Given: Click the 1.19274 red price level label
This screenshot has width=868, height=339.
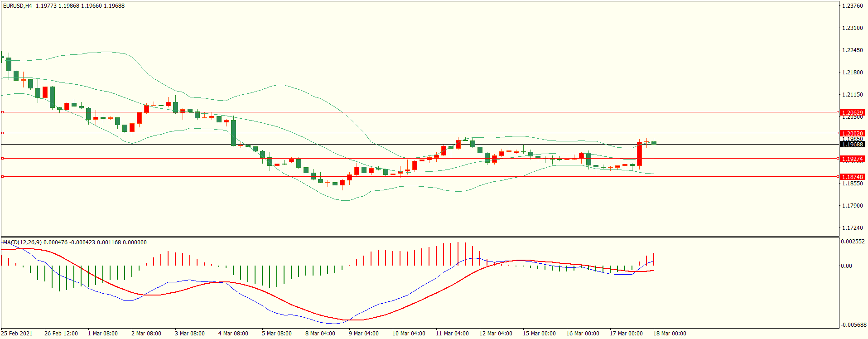Looking at the screenshot, I should coord(852,159).
